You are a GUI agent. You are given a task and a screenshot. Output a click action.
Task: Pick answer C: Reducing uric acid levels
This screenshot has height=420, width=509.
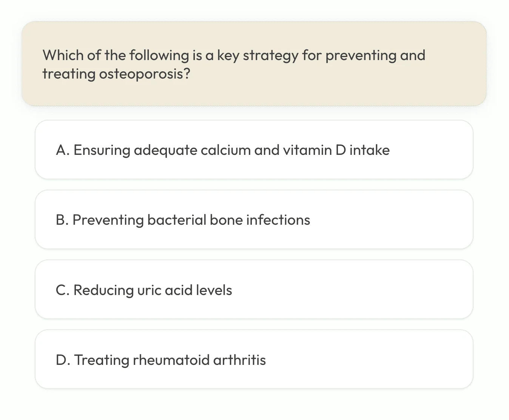(254, 289)
